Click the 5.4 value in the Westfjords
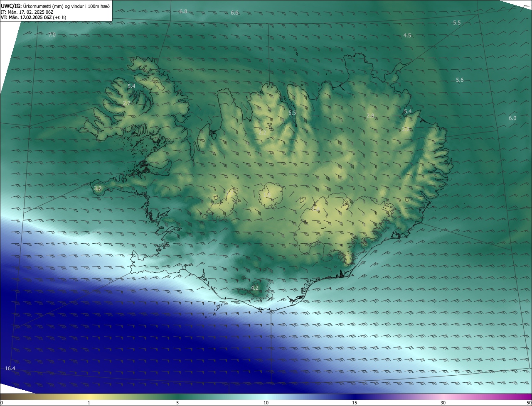This screenshot has height=406, width=532. pyautogui.click(x=131, y=86)
